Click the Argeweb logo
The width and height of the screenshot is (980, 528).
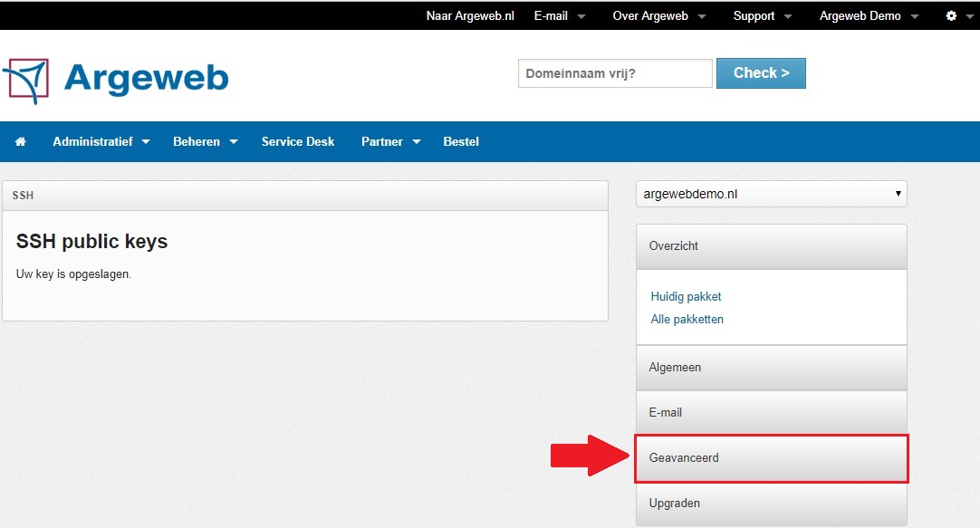tap(116, 80)
